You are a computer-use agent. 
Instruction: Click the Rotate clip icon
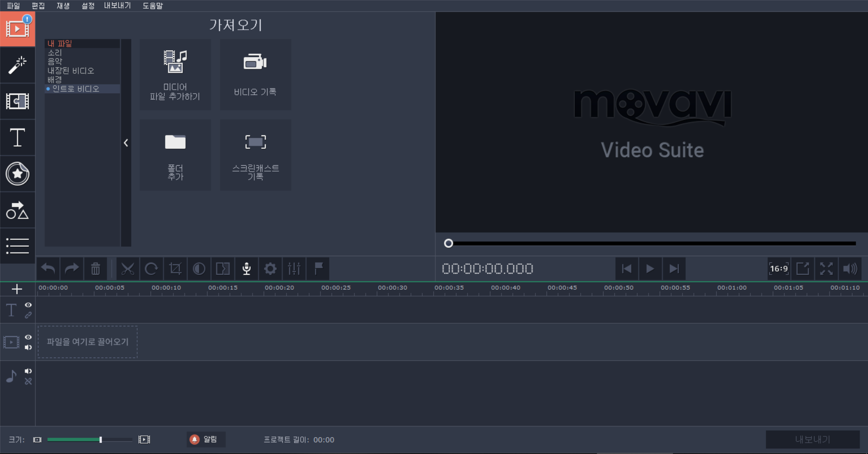click(x=151, y=269)
